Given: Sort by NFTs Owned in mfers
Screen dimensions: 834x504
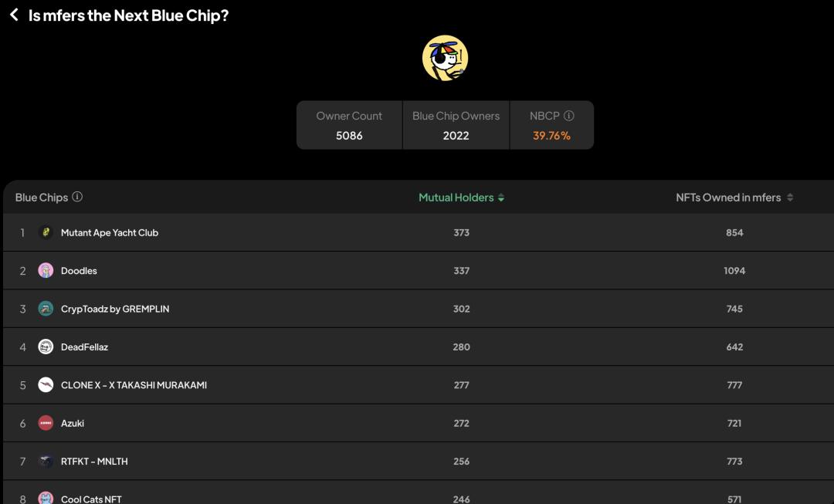Looking at the screenshot, I should coord(734,198).
